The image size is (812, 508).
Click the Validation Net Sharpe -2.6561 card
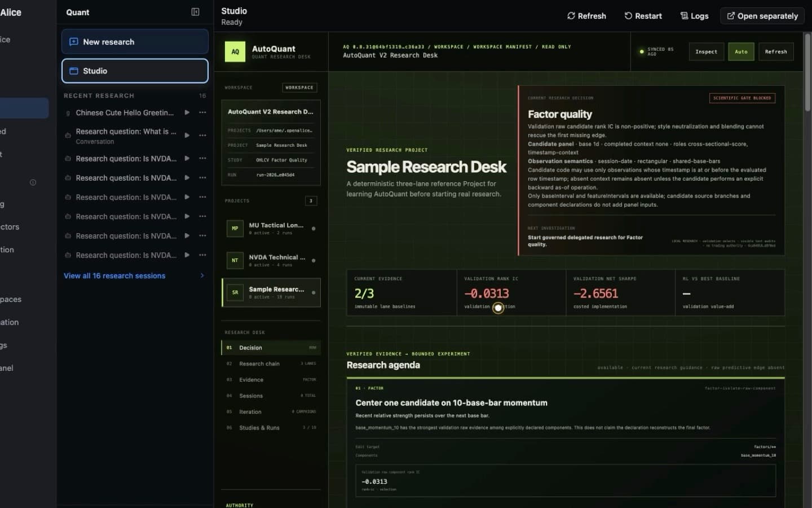pos(620,292)
